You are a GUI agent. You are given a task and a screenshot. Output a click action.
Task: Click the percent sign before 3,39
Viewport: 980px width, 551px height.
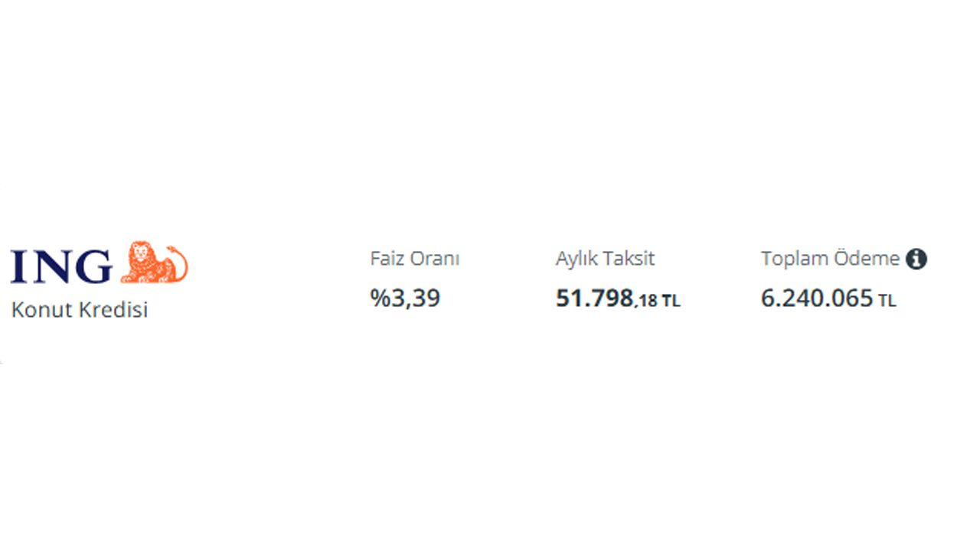click(380, 298)
